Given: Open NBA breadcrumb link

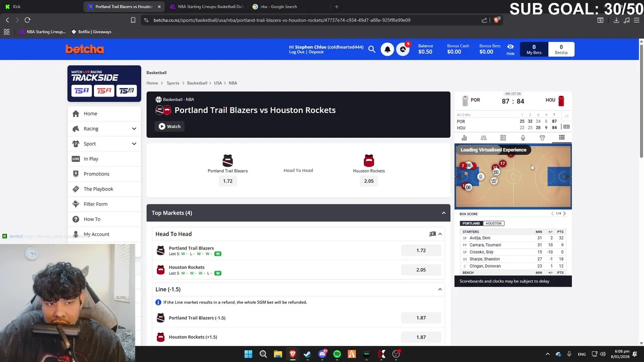Looking at the screenshot, I should click(x=232, y=83).
